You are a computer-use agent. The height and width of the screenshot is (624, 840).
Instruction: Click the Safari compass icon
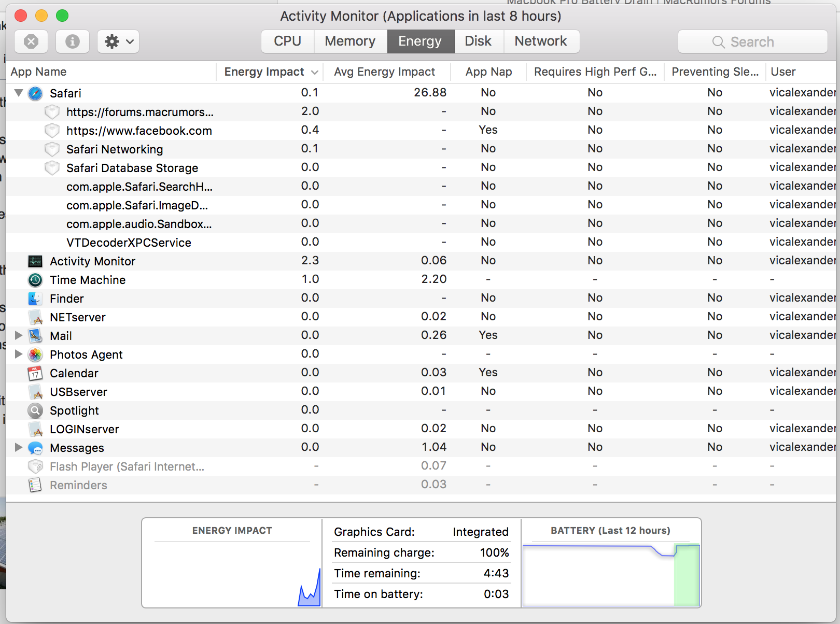point(35,93)
